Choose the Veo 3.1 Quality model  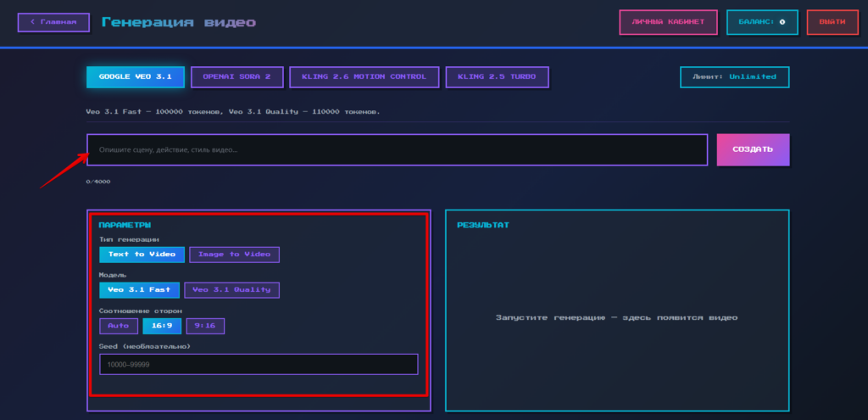(231, 290)
